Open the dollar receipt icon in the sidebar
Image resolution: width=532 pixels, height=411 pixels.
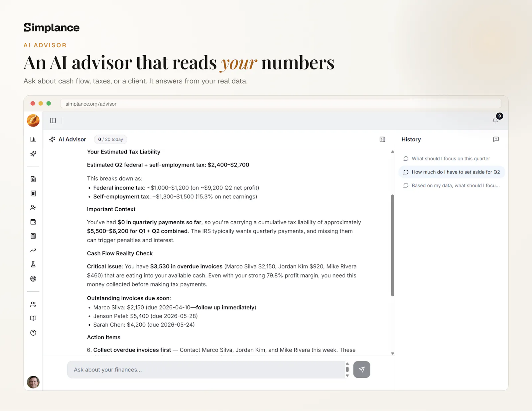33,193
